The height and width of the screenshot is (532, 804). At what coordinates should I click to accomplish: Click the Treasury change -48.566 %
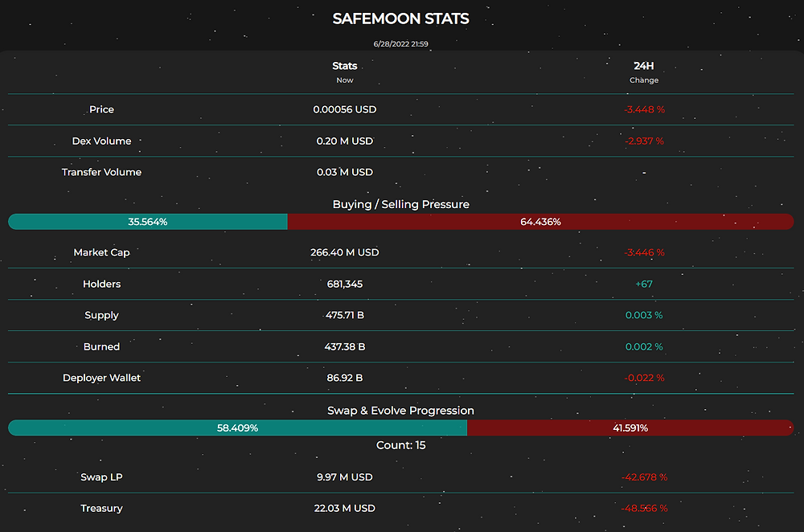[644, 509]
